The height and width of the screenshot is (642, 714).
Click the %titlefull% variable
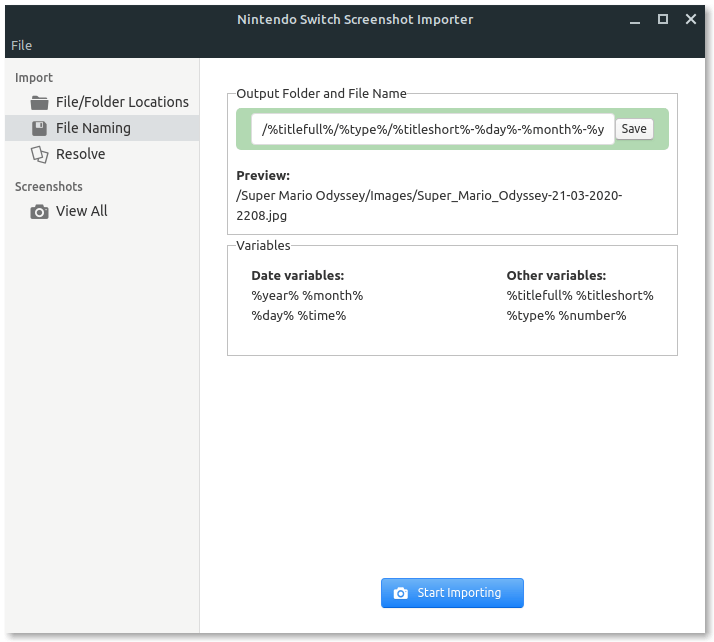[x=539, y=295]
